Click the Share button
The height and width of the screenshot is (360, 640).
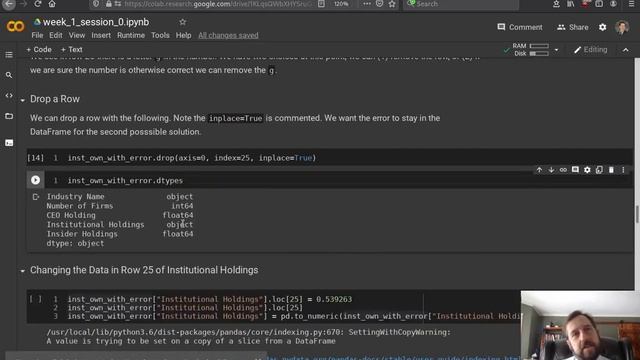[x=573, y=27]
